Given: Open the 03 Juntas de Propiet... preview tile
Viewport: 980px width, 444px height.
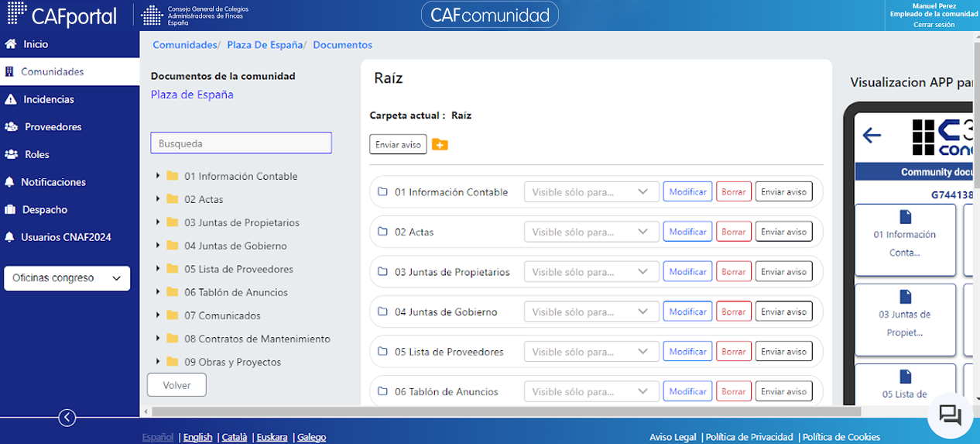Looking at the screenshot, I should click(905, 315).
